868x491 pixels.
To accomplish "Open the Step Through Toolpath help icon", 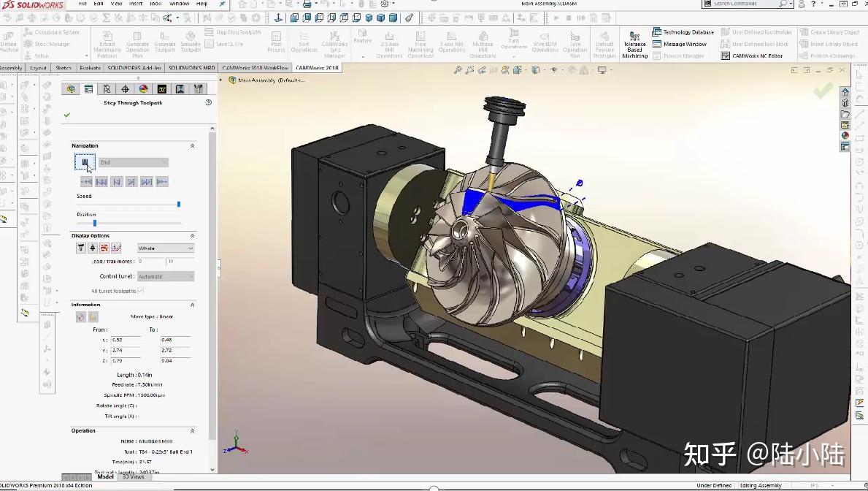I will tap(209, 102).
